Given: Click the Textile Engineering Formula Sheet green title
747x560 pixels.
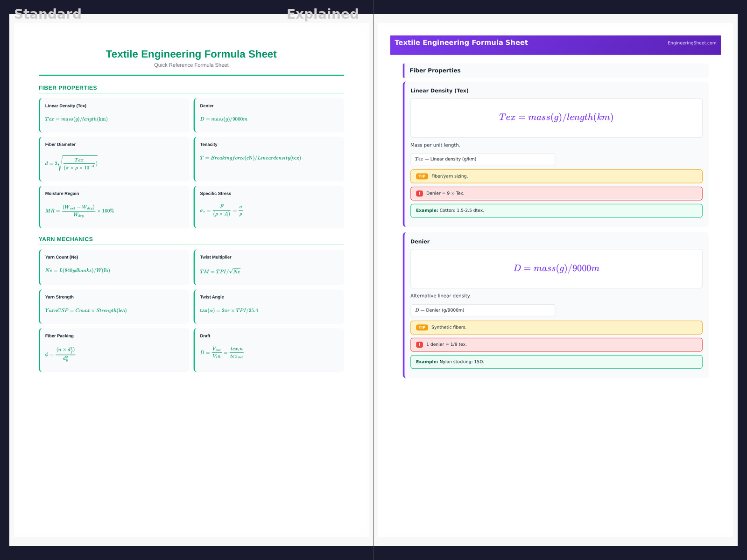Looking at the screenshot, I should (191, 54).
